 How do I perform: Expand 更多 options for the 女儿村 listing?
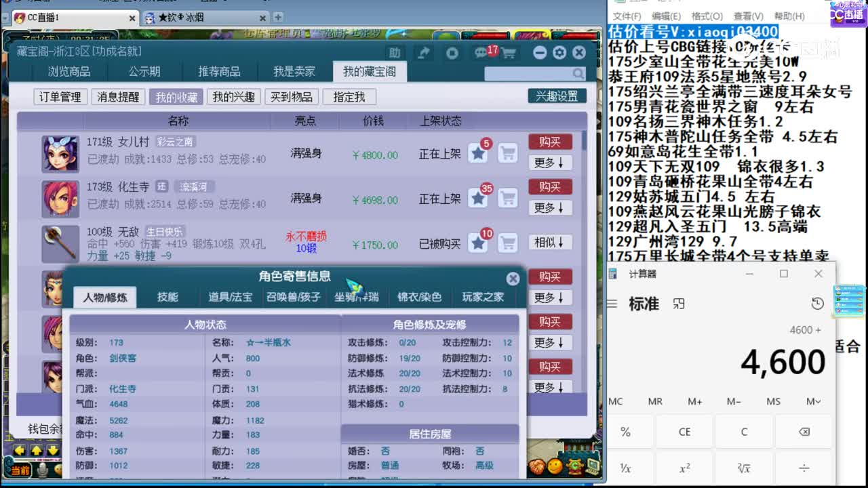coord(549,163)
